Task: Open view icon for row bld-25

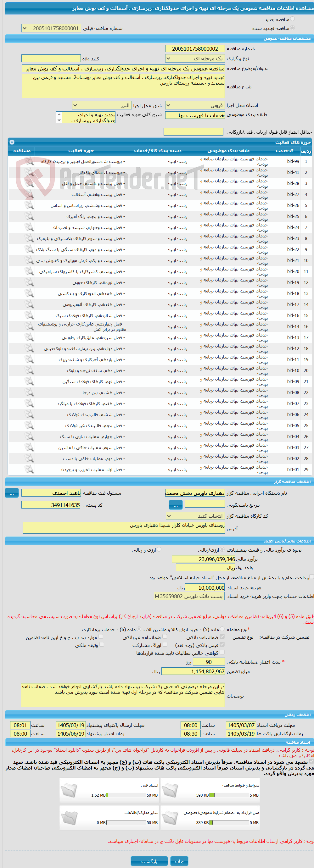Action: pyautogui.click(x=29, y=216)
